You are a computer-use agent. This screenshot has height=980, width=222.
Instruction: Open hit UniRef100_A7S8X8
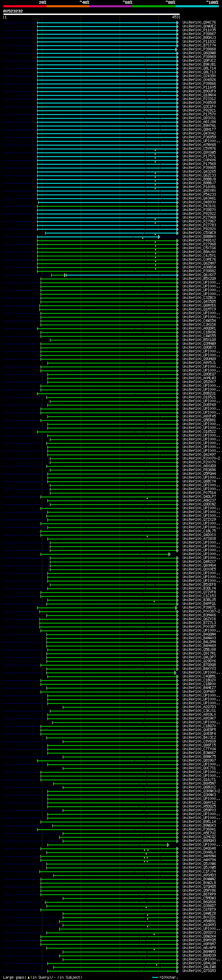[199, 539]
